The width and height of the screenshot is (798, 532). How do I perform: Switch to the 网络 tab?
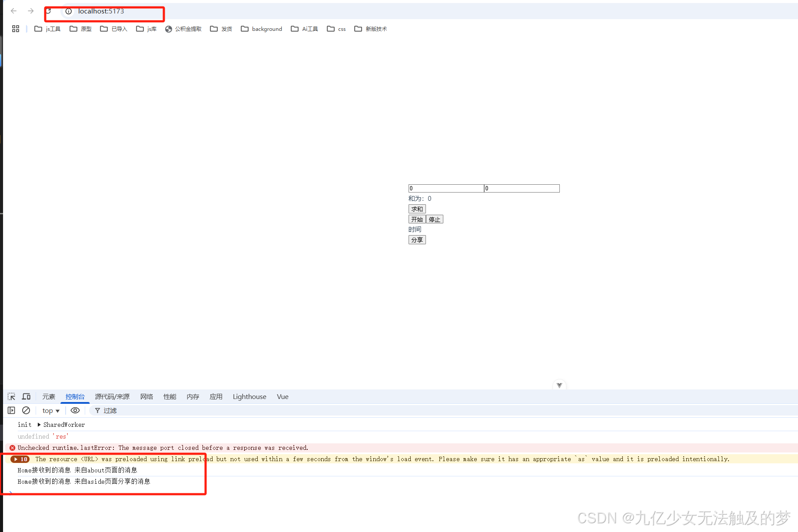(x=146, y=396)
